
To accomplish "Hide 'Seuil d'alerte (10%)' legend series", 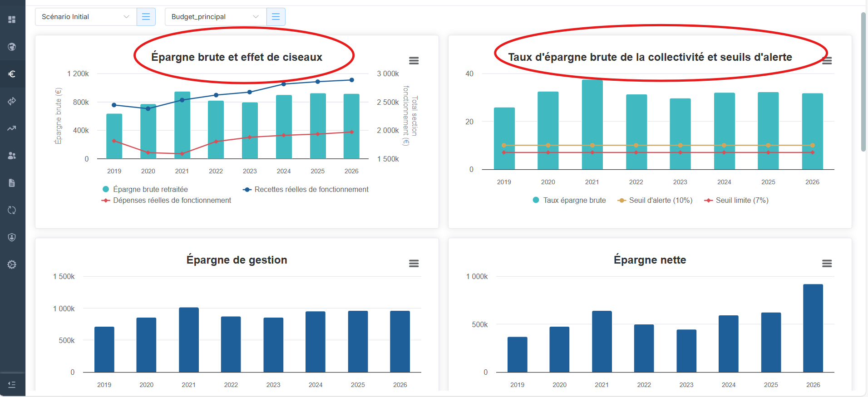I will [x=660, y=200].
